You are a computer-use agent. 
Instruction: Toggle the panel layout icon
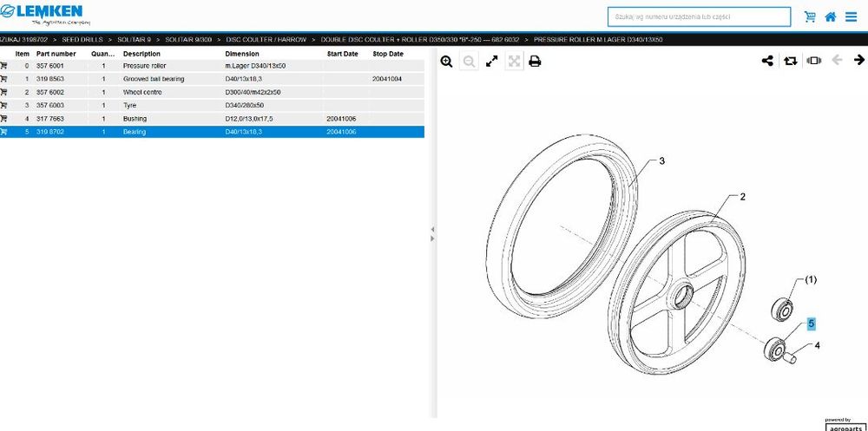(x=814, y=61)
